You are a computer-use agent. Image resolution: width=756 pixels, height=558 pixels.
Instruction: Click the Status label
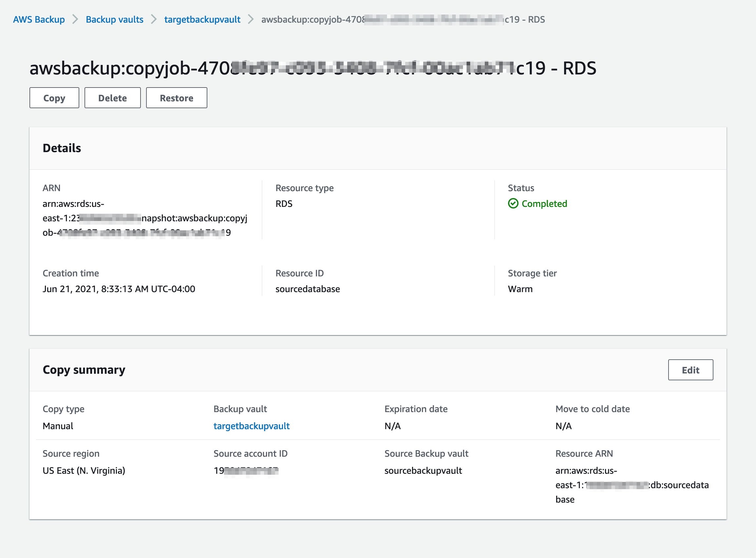(x=521, y=188)
